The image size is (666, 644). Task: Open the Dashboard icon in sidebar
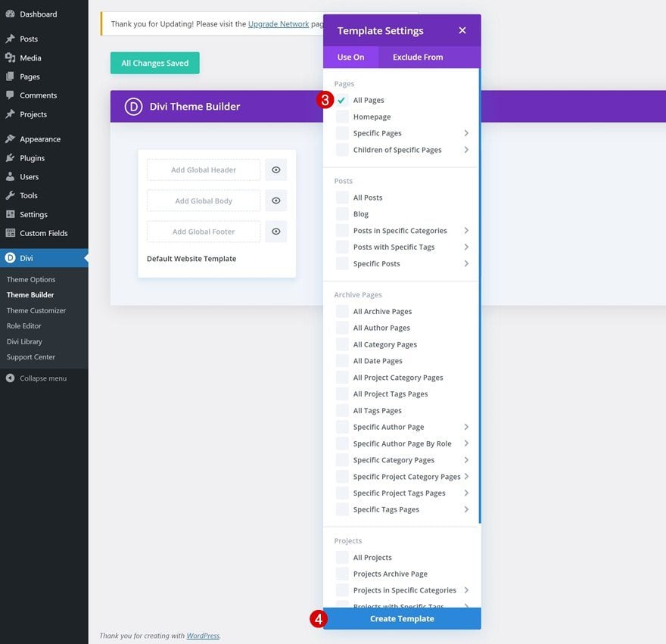tap(10, 14)
